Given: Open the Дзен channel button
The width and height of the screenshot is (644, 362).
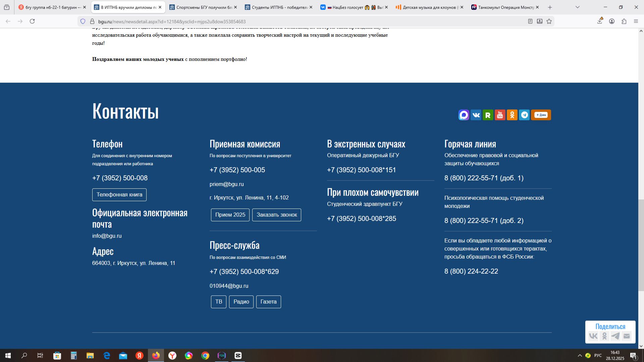Looking at the screenshot, I should 541,115.
